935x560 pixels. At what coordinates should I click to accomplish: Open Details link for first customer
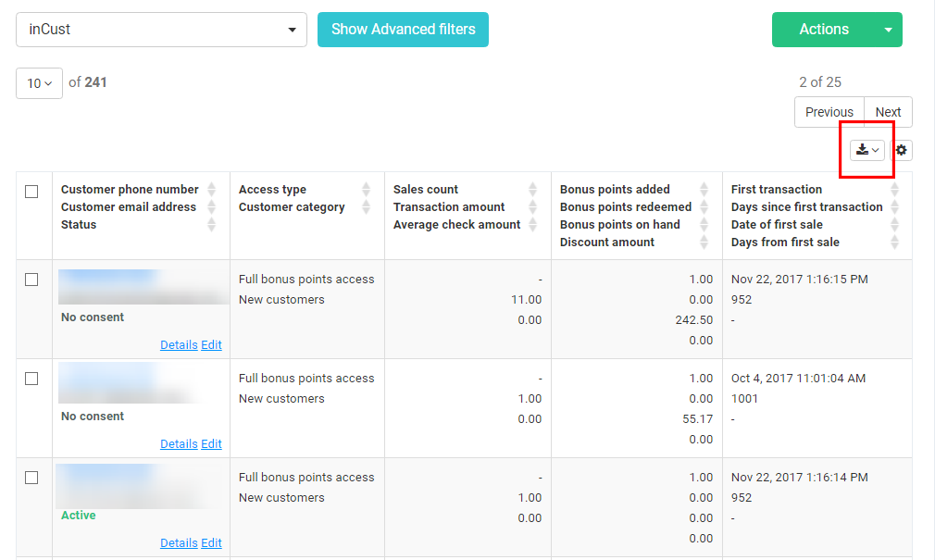(x=179, y=345)
